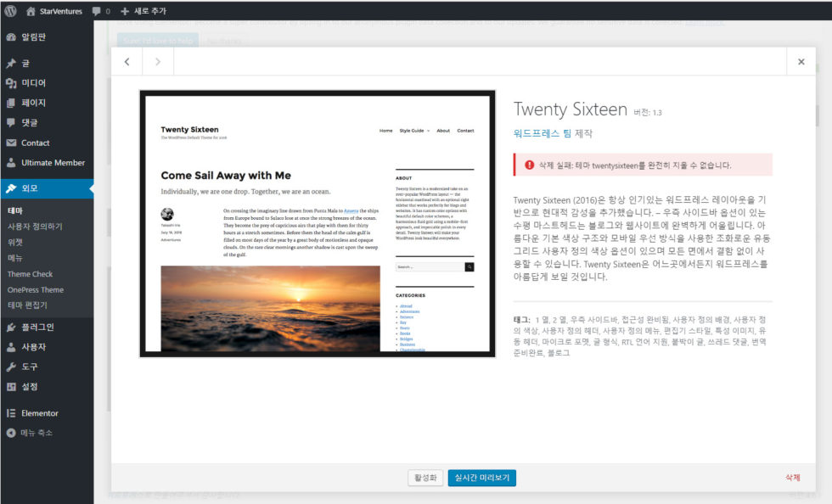Click the 외모 paintbrush icon
Viewport: 832px width, 504px height.
tap(11, 188)
